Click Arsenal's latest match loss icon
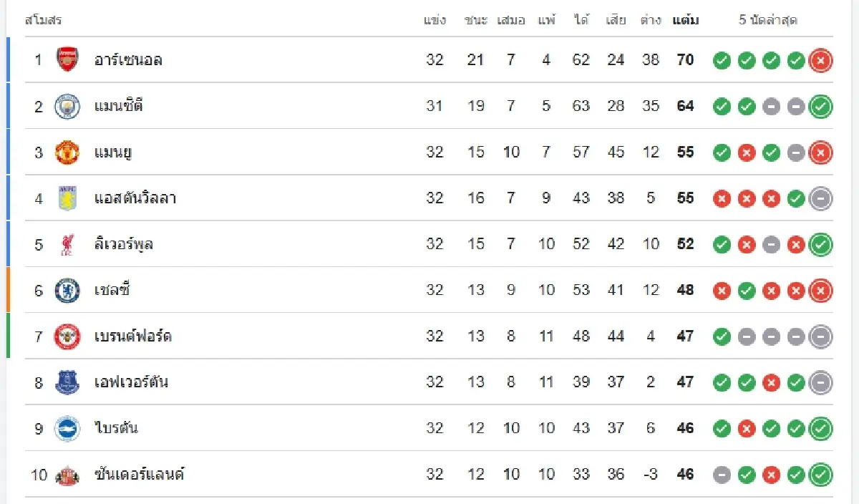The width and height of the screenshot is (859, 504). (820, 61)
